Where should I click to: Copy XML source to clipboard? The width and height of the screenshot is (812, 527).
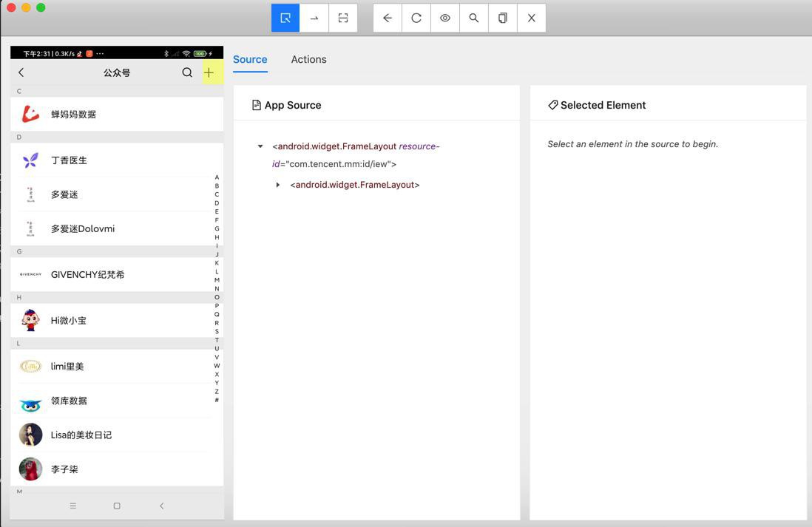502,18
